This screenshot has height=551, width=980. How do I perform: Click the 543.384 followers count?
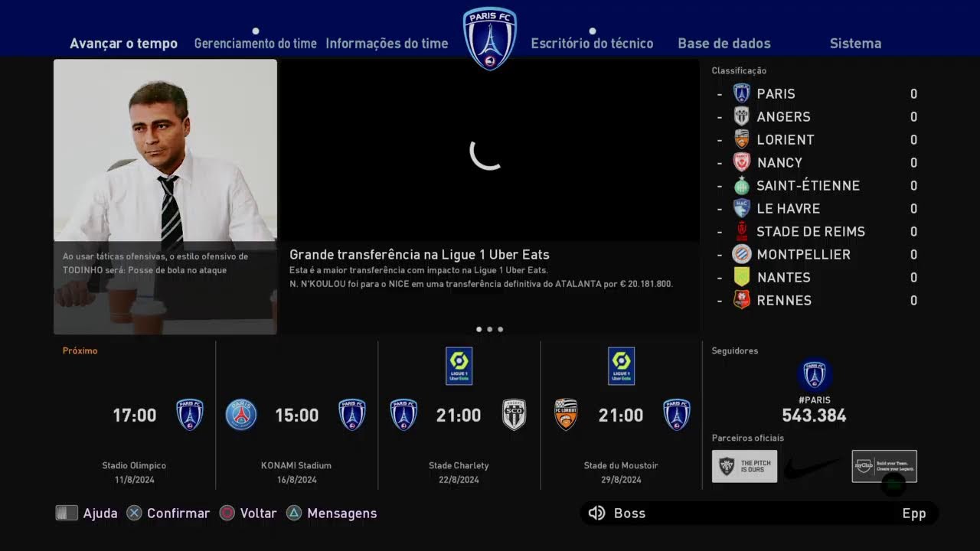pyautogui.click(x=814, y=416)
